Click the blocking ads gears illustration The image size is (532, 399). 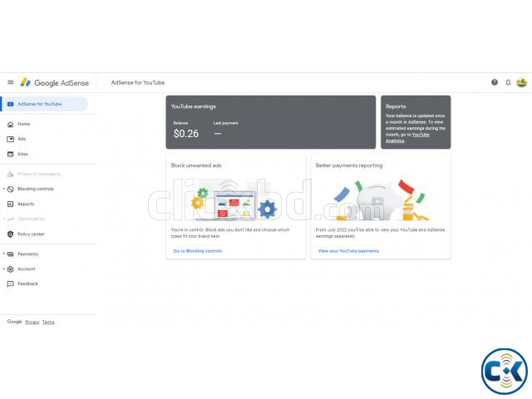pos(234,200)
